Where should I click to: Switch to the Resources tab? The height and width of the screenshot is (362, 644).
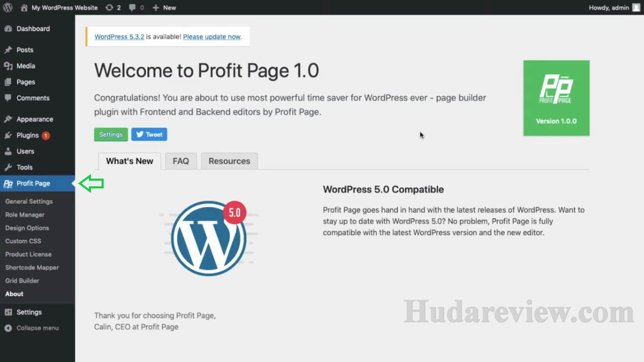[x=229, y=161]
